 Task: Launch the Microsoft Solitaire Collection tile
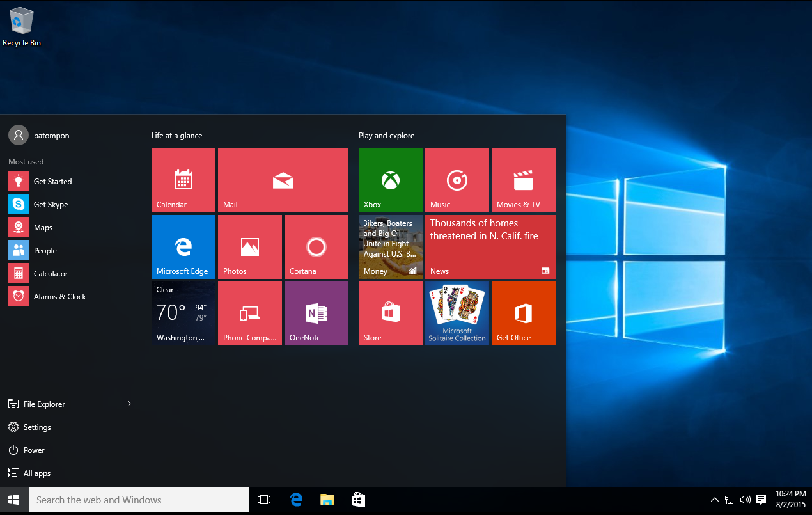tap(457, 313)
